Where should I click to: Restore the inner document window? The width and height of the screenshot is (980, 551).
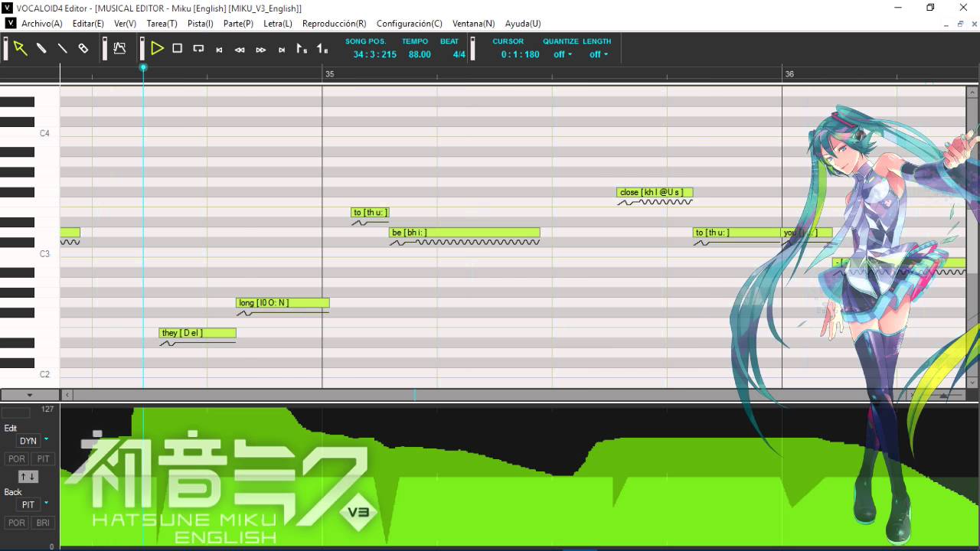coord(960,24)
